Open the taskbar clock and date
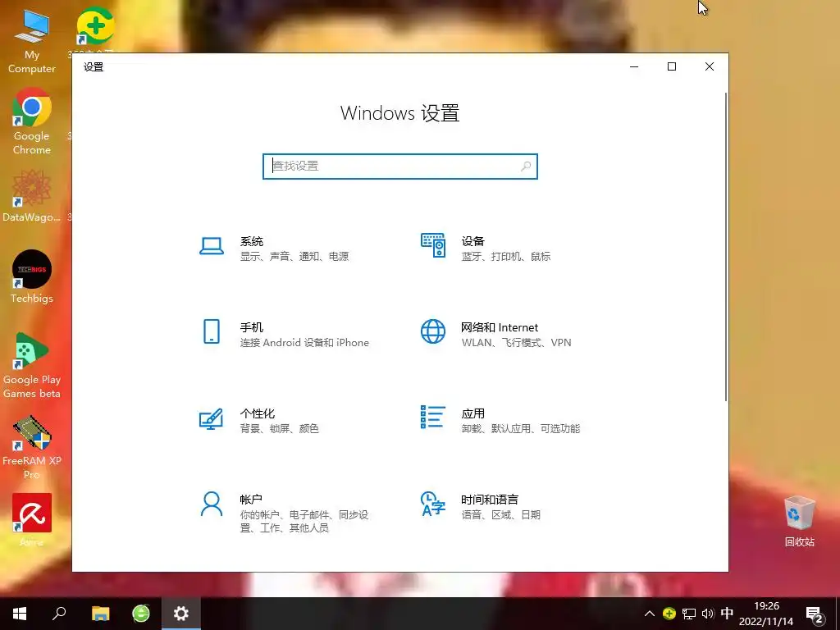The height and width of the screenshot is (630, 840). tap(766, 614)
